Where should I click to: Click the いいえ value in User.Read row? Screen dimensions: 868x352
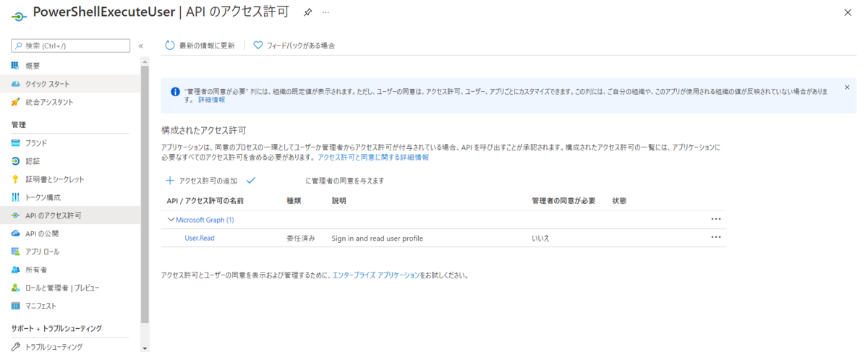(x=540, y=238)
